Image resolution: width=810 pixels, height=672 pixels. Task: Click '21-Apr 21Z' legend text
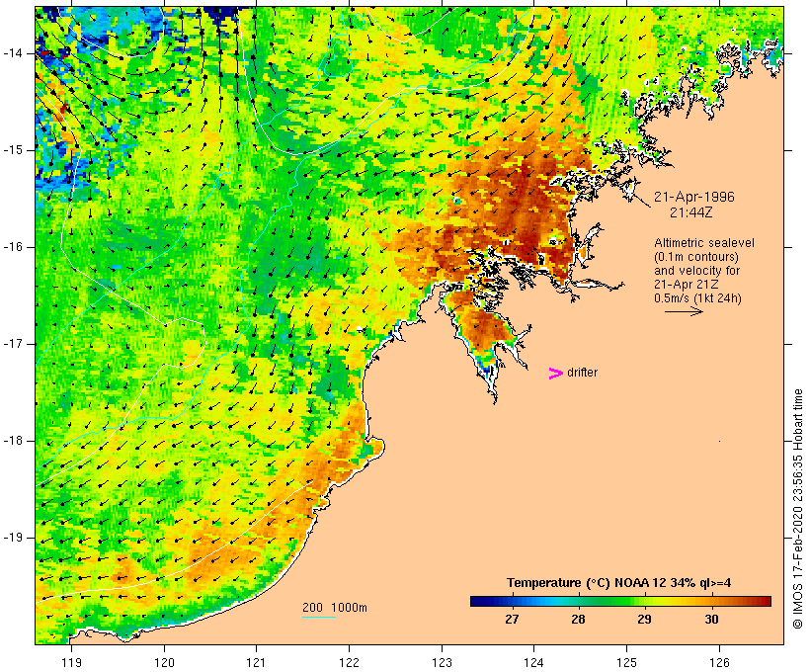686,285
